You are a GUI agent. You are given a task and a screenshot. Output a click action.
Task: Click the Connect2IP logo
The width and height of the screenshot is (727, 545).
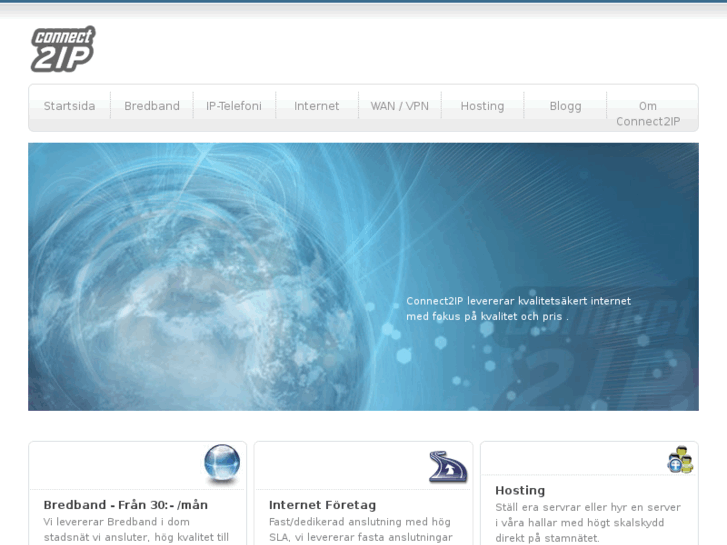click(x=63, y=49)
